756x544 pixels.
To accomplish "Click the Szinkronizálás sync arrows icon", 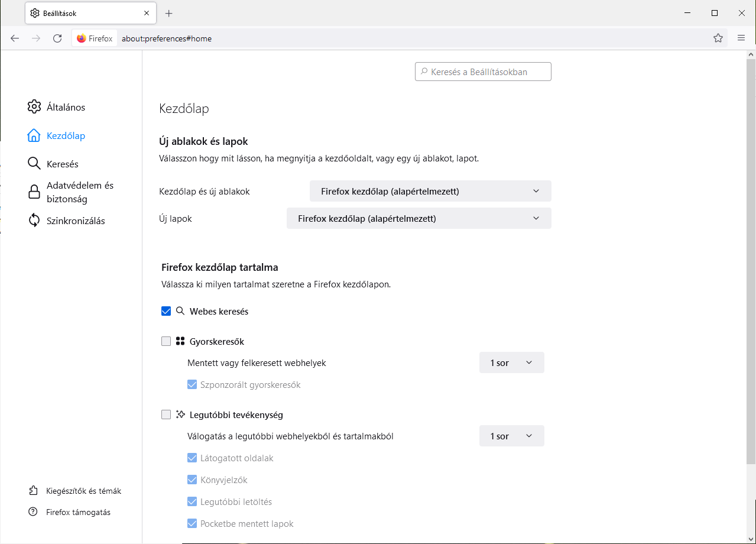I will click(x=34, y=221).
